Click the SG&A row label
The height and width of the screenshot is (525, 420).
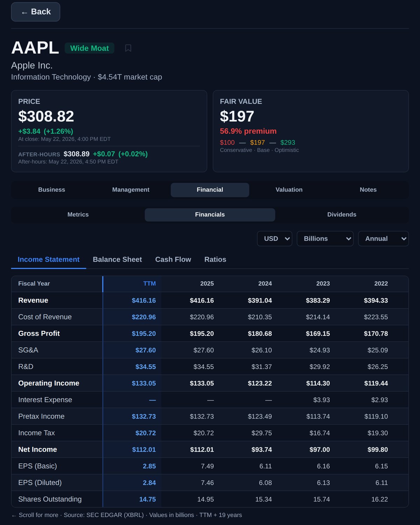point(28,350)
